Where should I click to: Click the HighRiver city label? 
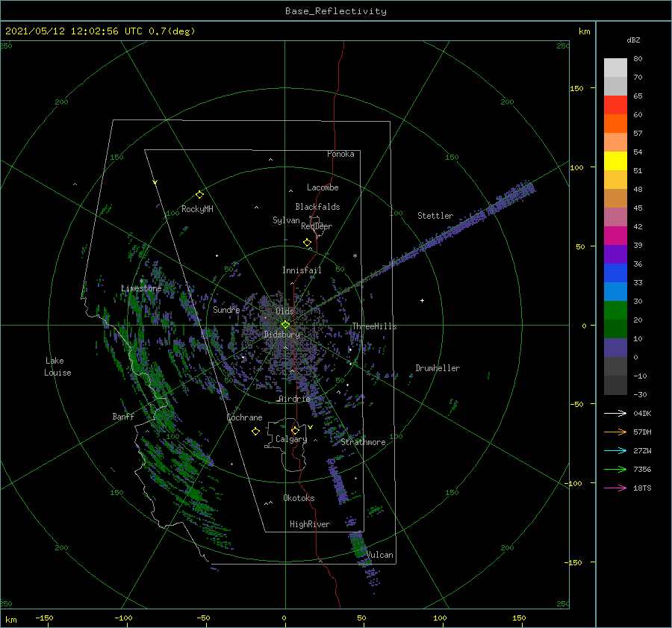(310, 524)
